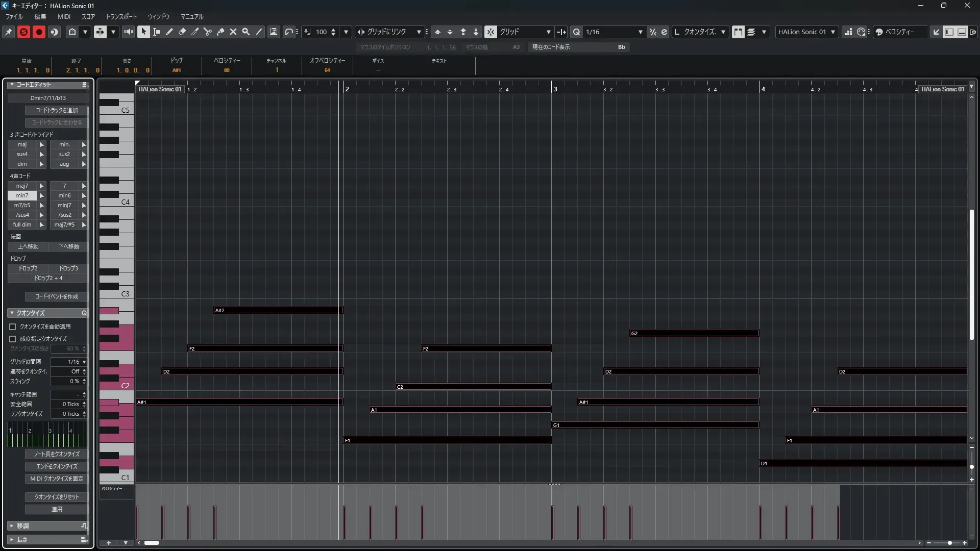
Task: Open the 1/16 quantize preset dropdown
Action: (640, 32)
